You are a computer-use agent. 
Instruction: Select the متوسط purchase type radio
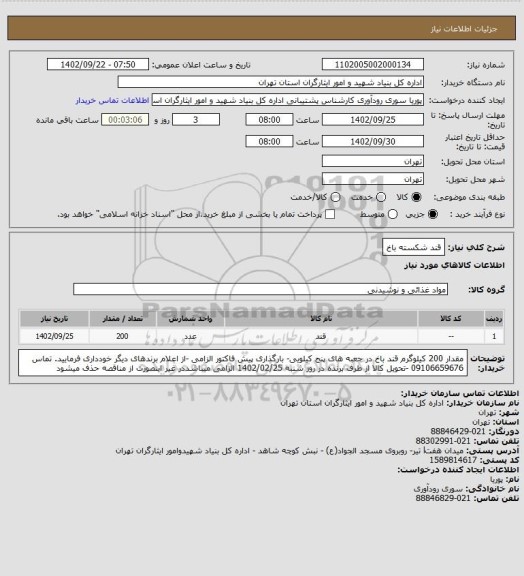pos(392,214)
